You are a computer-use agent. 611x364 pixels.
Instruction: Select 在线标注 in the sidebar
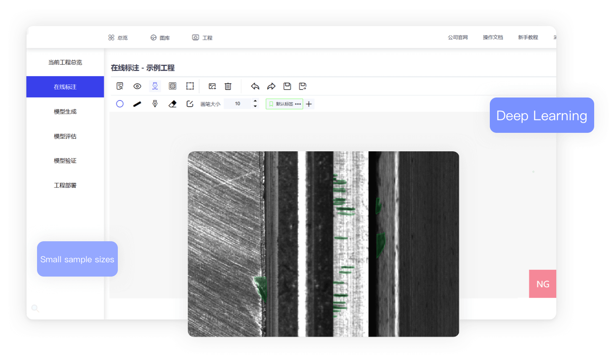[x=65, y=87]
